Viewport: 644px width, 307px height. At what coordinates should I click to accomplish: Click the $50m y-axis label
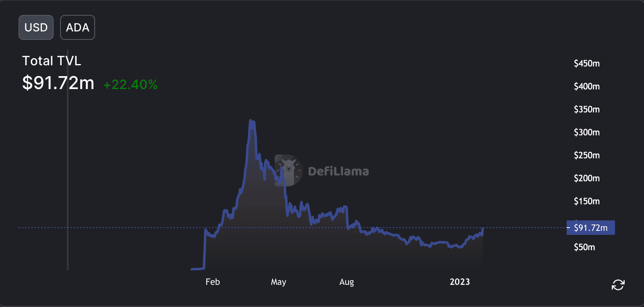584,247
